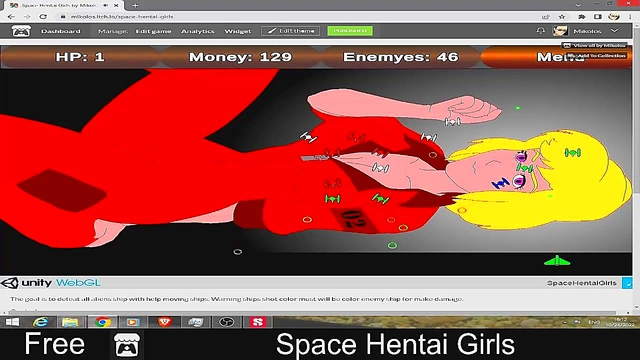
Task: Select the Space Hentai Girls browser tab
Action: click(65, 5)
